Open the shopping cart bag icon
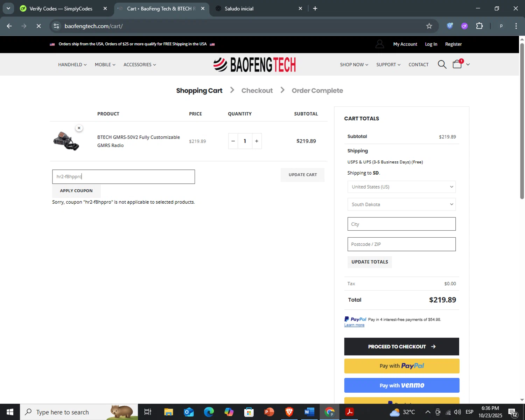 tap(457, 64)
